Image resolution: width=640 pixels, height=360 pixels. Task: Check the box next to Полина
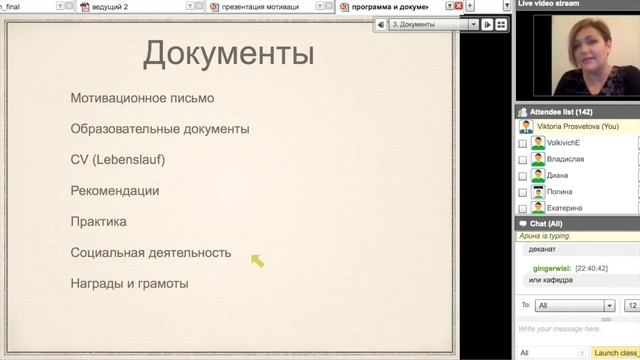[522, 193]
